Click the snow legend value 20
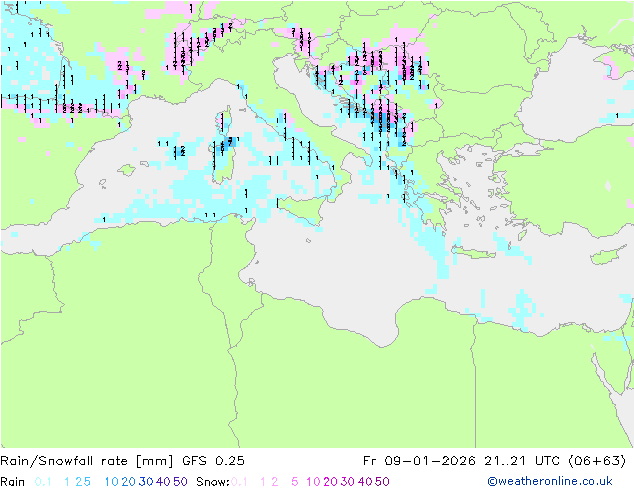The width and height of the screenshot is (634, 490). click(x=330, y=482)
